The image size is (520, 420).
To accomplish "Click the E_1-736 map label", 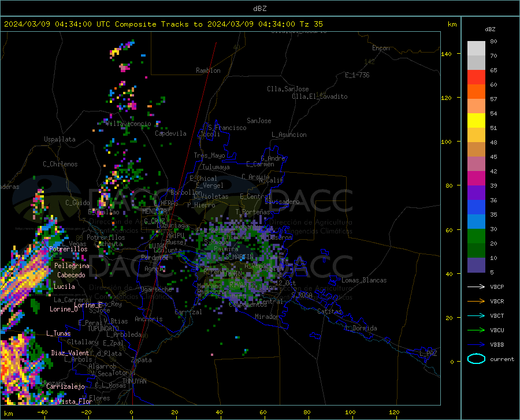I will tap(357, 75).
